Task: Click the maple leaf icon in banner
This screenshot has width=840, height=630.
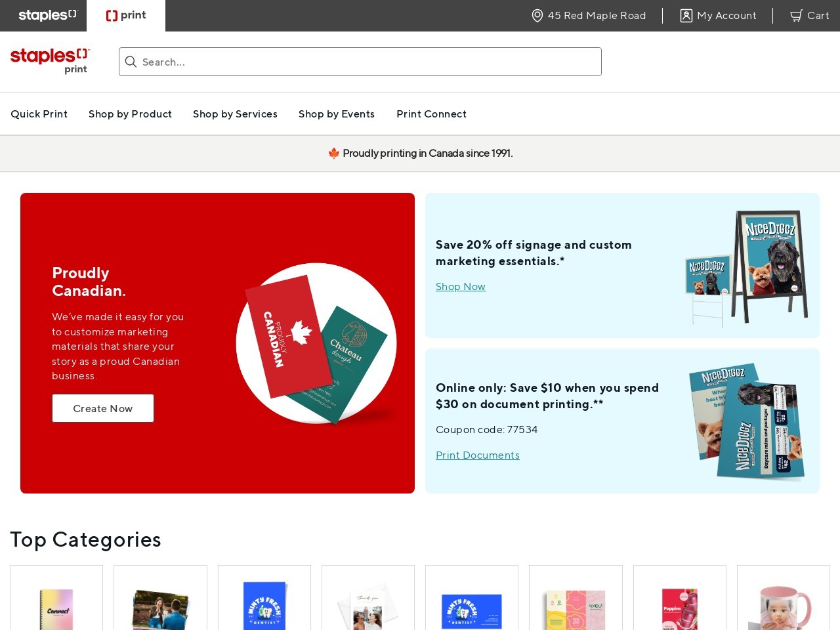Action: coord(333,153)
